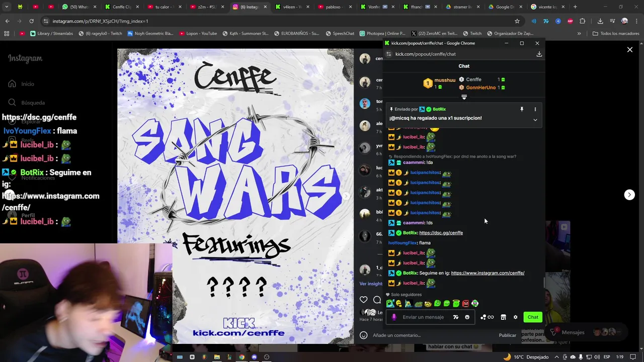This screenshot has height=362, width=644.
Task: Switch to the Cenffe Clip browser tab
Action: 123,7
